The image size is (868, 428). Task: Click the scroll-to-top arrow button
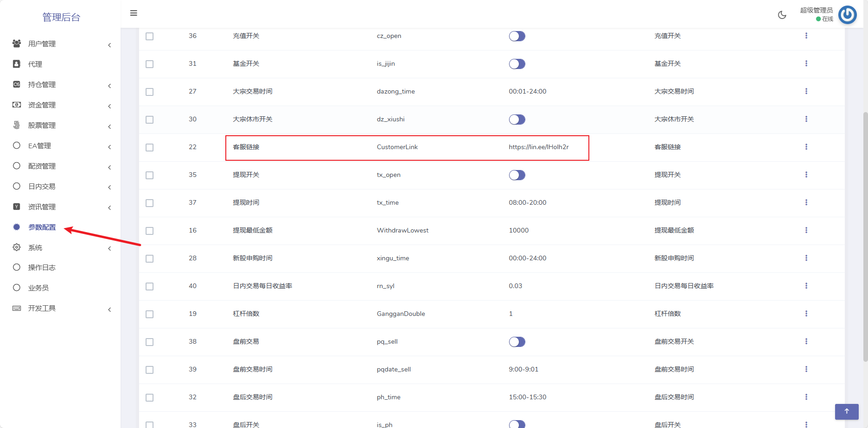846,411
